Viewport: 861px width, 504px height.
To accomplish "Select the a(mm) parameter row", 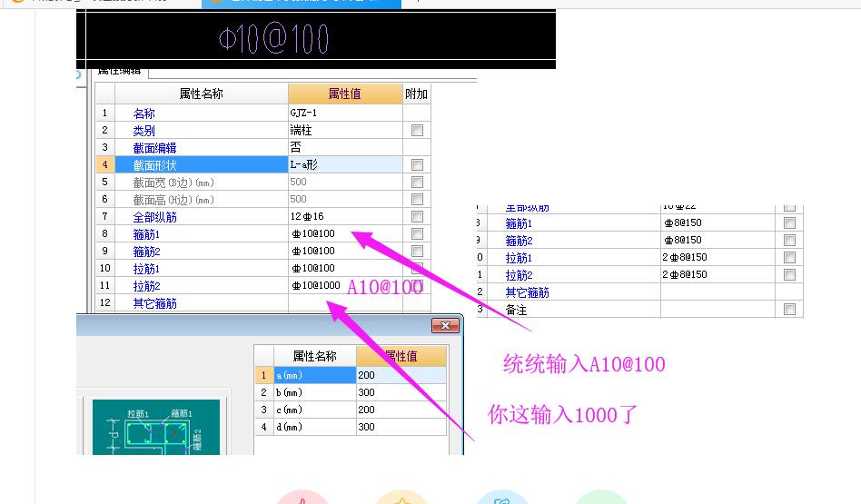I will point(314,375).
